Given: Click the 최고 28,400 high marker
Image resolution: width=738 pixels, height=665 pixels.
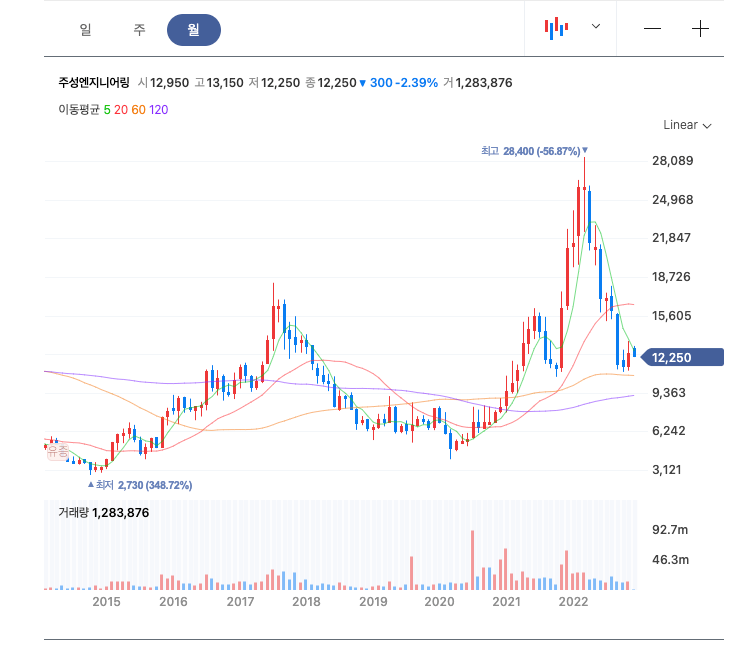Looking at the screenshot, I should [x=534, y=151].
